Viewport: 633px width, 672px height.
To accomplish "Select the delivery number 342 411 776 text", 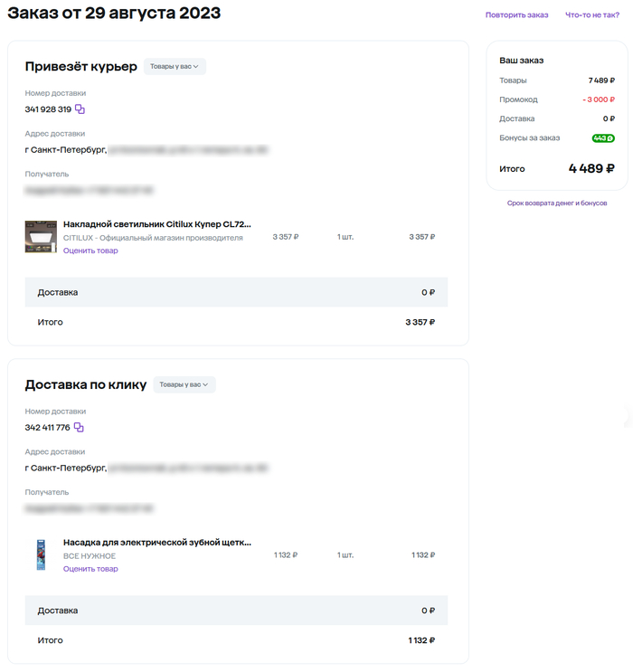I will (x=47, y=428).
